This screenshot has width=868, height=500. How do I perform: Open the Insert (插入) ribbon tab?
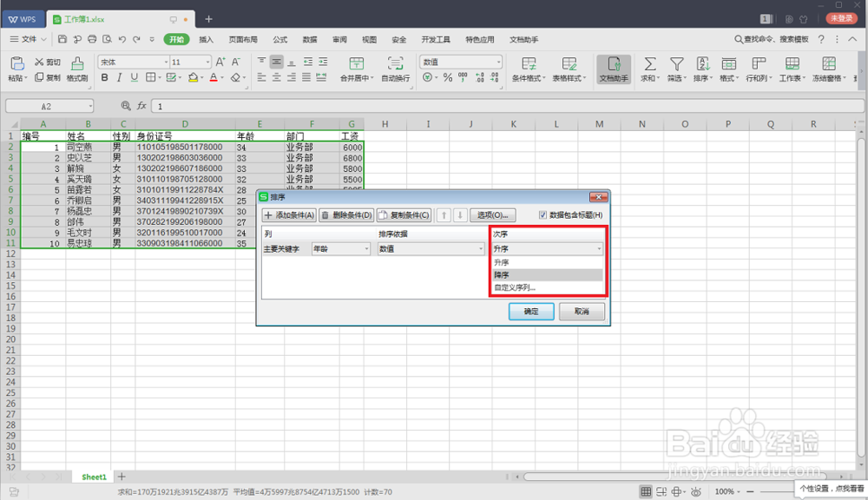[206, 39]
